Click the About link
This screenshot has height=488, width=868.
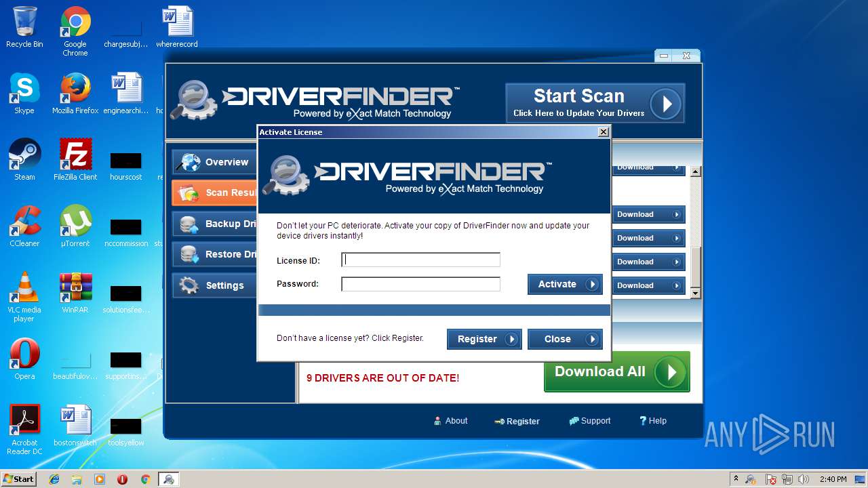click(451, 421)
